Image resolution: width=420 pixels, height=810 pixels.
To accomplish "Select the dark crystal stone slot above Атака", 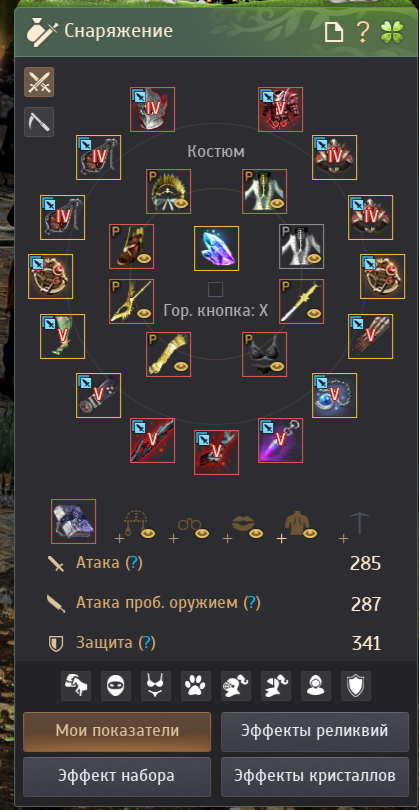I will [x=73, y=521].
